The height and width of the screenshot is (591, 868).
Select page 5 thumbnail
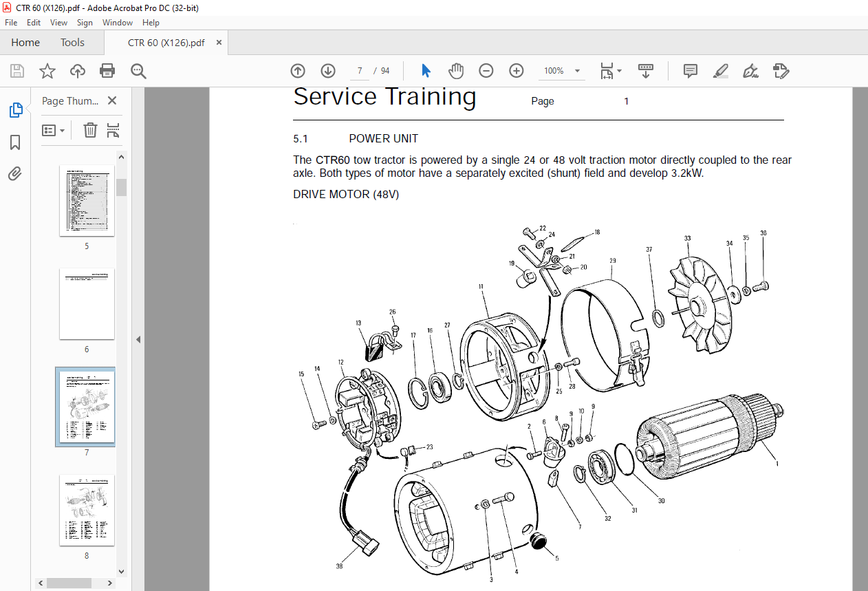87,201
